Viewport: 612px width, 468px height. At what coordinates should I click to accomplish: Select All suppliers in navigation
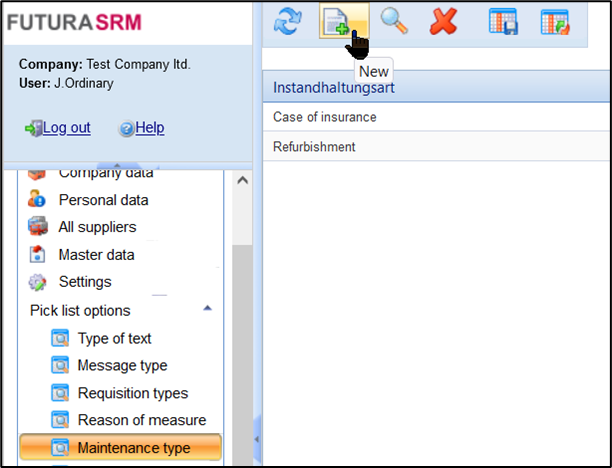tap(97, 227)
